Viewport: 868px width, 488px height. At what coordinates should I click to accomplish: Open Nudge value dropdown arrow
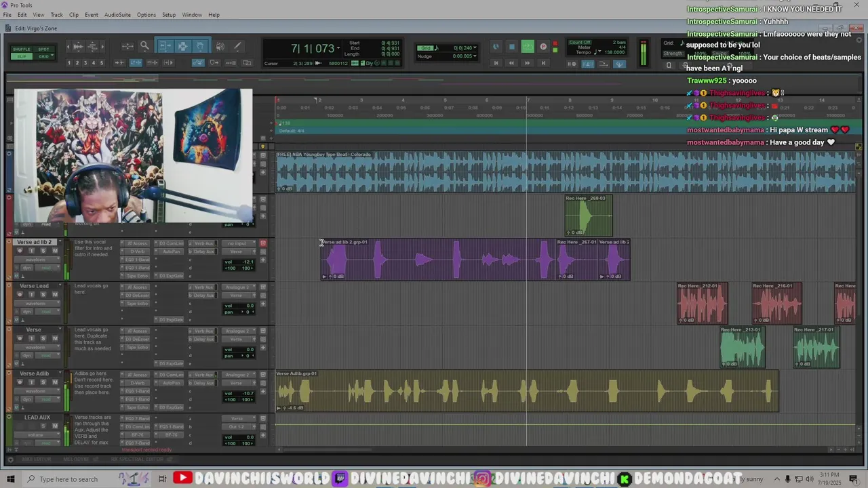pos(474,56)
